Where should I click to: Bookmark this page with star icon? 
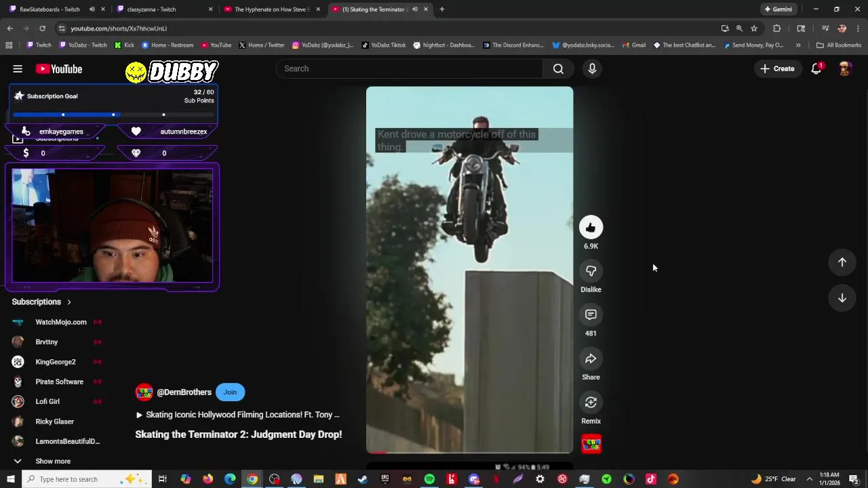753,28
